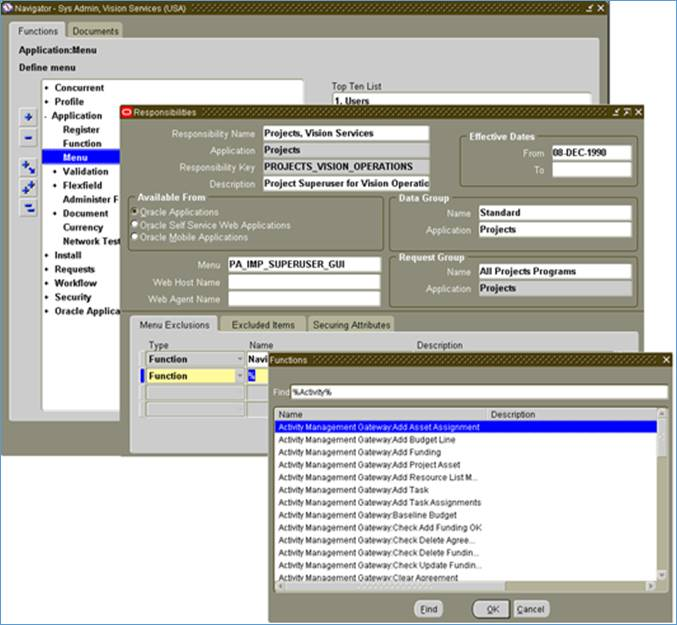Select the Oracle Applications radio button
The image size is (677, 625).
[135, 211]
